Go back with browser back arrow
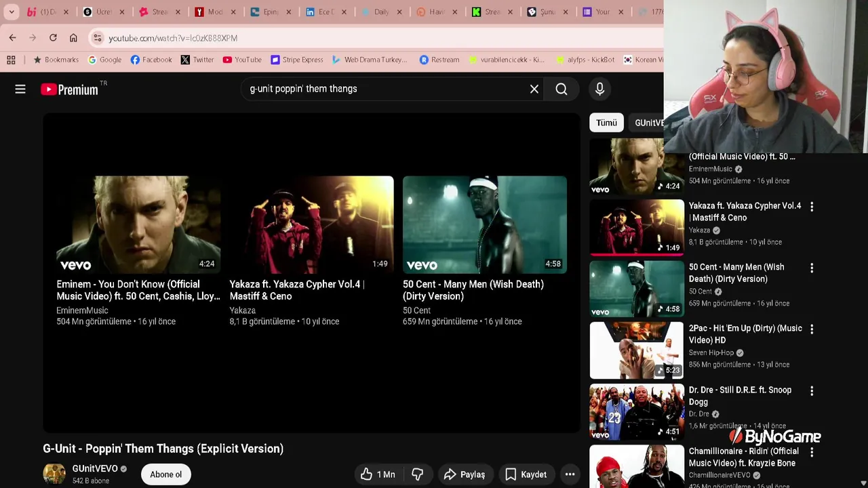 tap(13, 38)
